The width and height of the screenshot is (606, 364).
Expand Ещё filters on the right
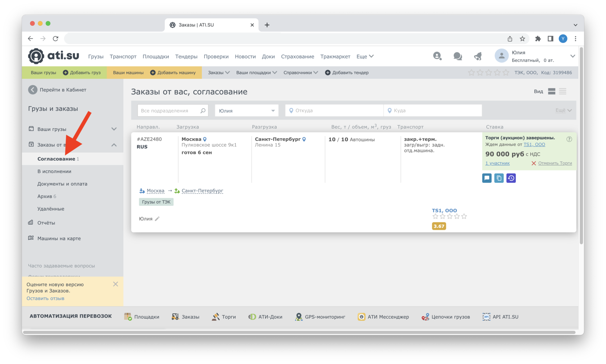point(563,110)
